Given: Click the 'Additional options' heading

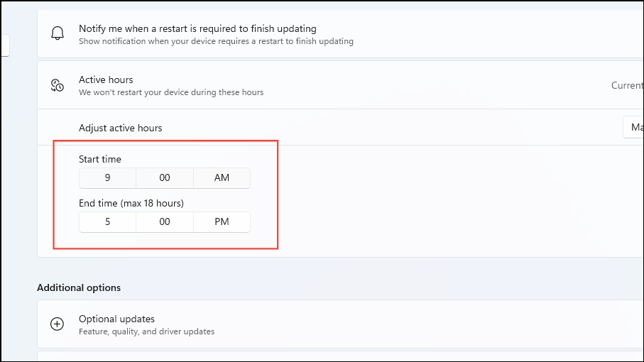Looking at the screenshot, I should 79,287.
